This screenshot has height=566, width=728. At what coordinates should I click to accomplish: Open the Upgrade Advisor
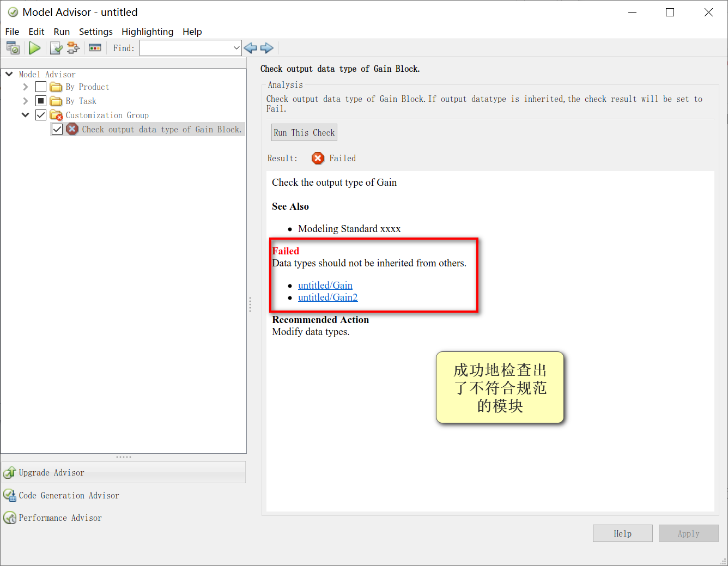point(51,472)
